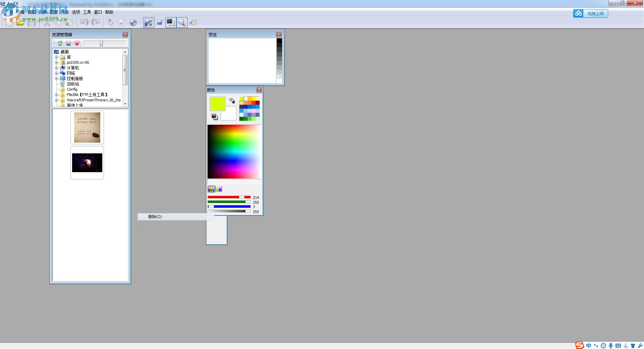Toggle the blue checkered transparency grid toolbar button
The image size is (644, 349).
click(x=148, y=22)
